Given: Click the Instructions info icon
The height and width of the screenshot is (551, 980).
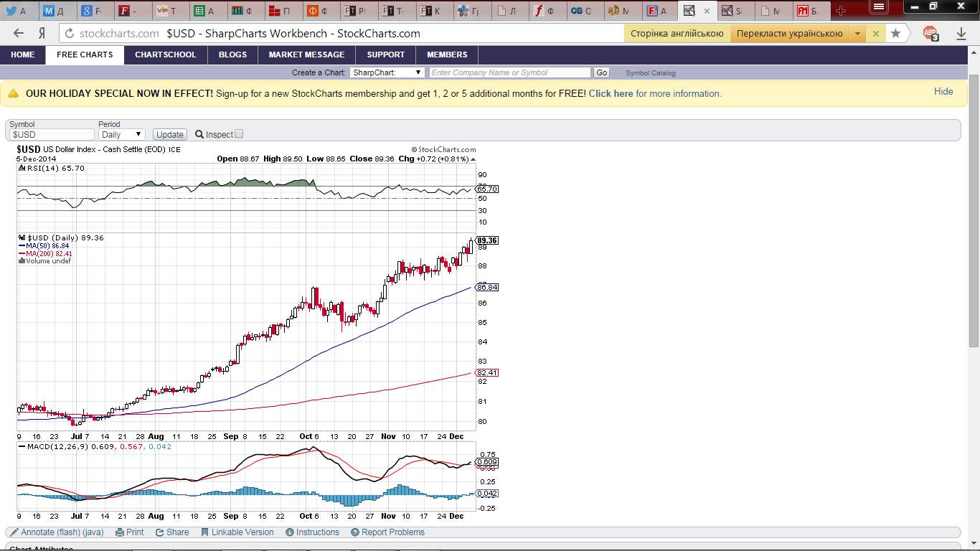Looking at the screenshot, I should point(290,532).
